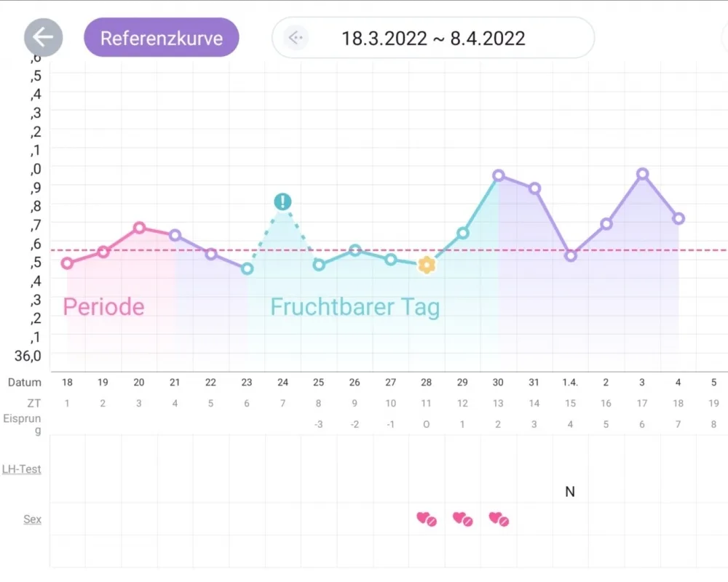
Task: Click the ZT row label
Action: [x=34, y=403]
